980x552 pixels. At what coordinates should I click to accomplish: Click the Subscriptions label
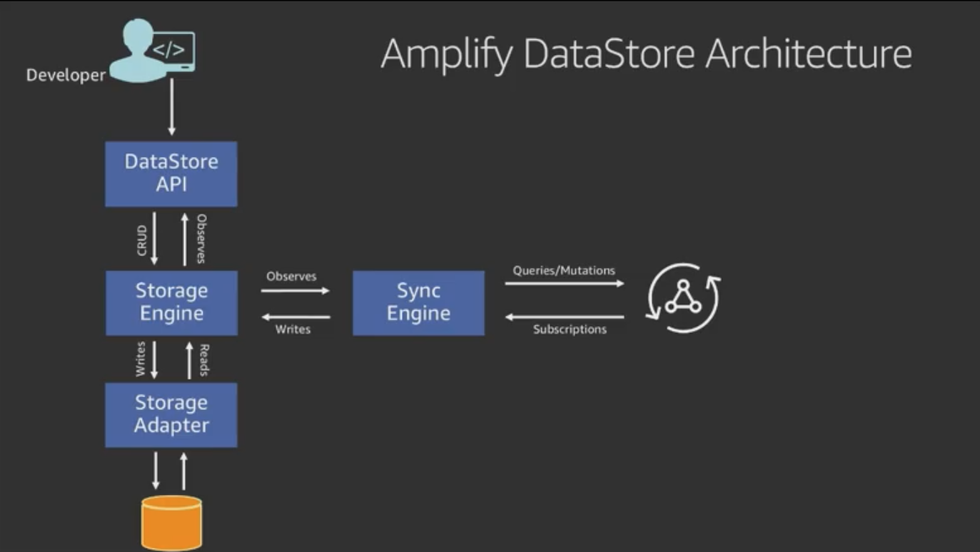pos(570,329)
